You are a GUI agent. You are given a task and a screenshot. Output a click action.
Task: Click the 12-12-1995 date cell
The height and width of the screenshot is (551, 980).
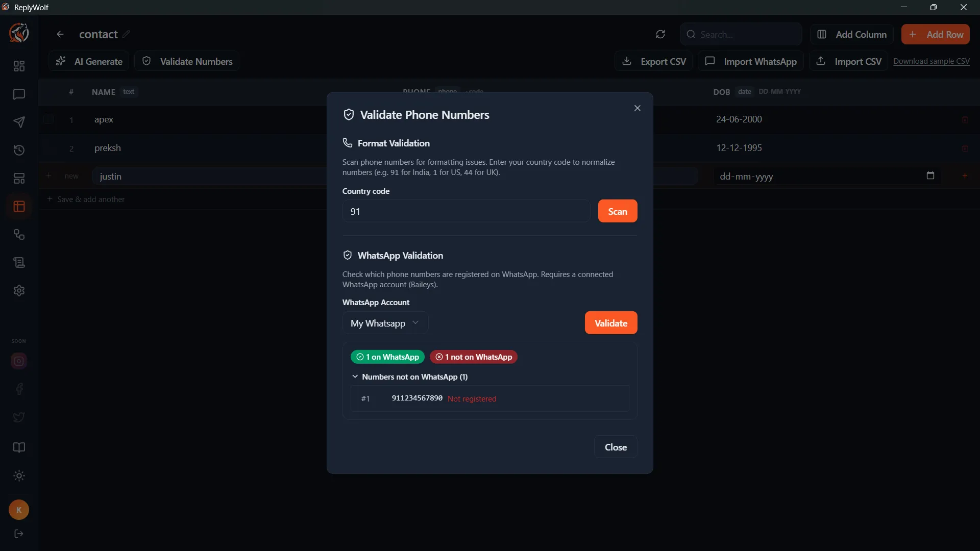tap(739, 148)
